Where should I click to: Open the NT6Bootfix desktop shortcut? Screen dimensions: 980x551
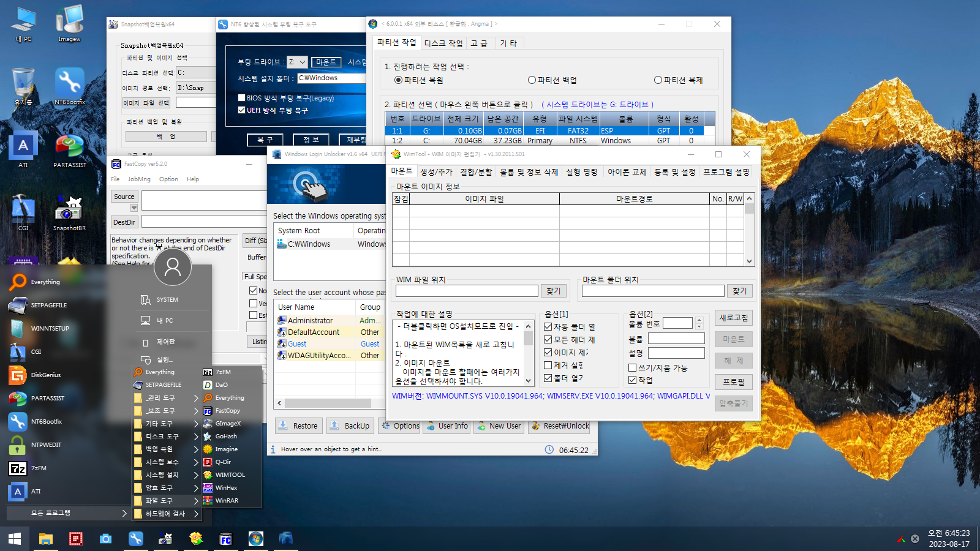click(69, 86)
